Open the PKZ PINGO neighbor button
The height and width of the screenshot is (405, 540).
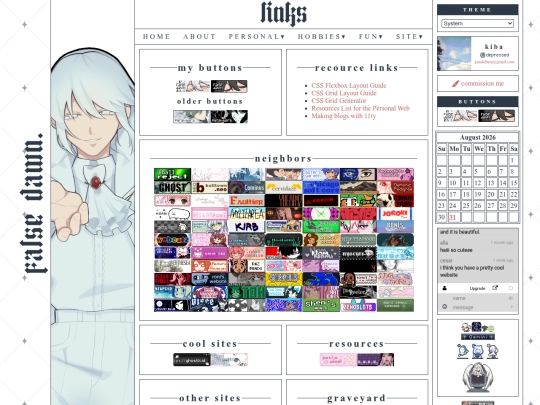click(247, 266)
